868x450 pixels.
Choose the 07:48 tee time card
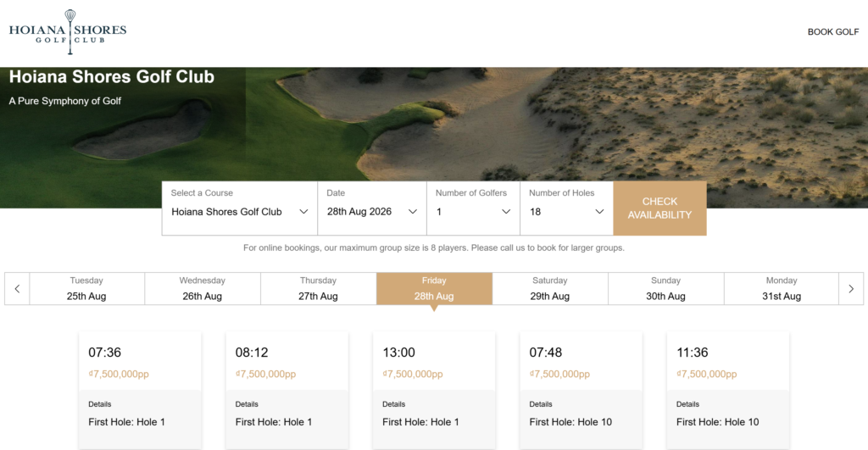pyautogui.click(x=581, y=390)
